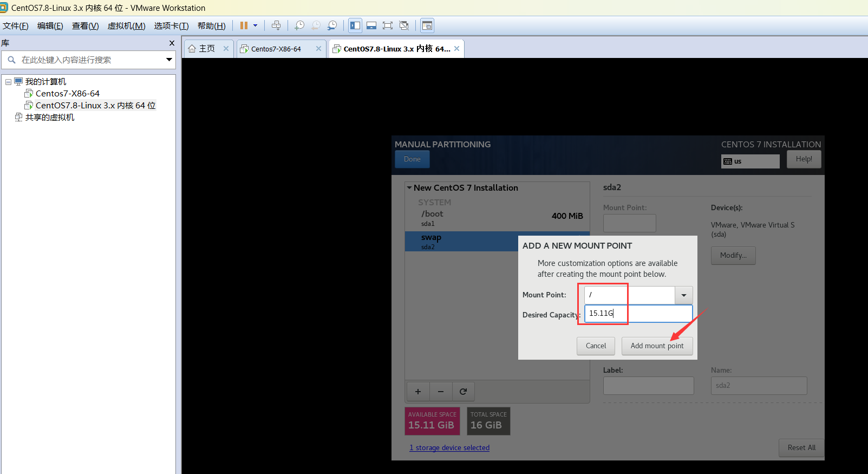Open the 编辑(E) menu
This screenshot has height=474, width=868.
[x=50, y=26]
